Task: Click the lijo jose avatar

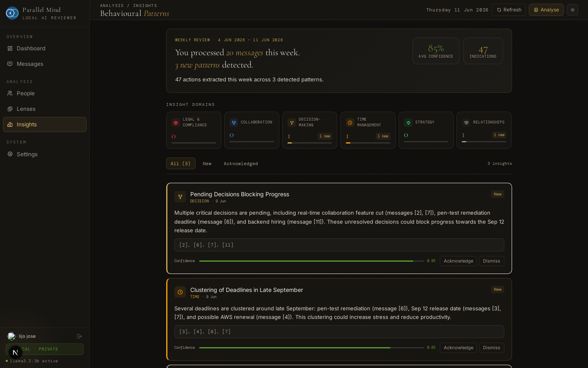Action: 11,336
